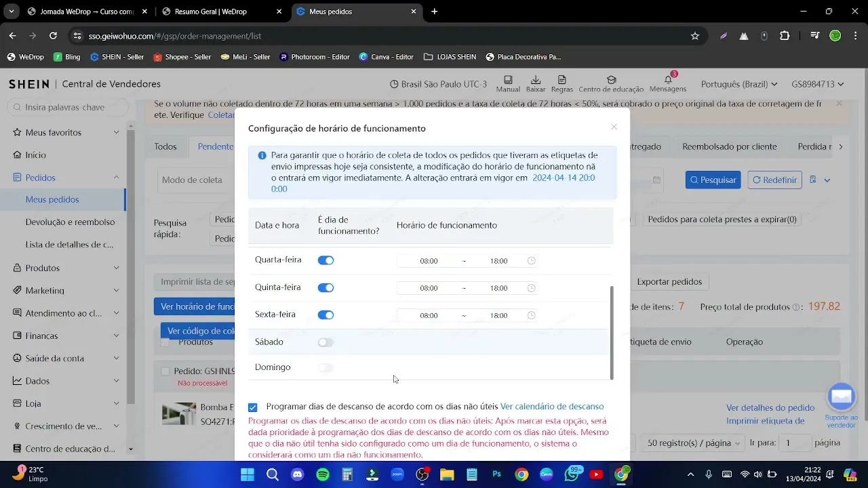This screenshot has width=868, height=488.
Task: Click the Redefinir reset button
Action: point(774,180)
